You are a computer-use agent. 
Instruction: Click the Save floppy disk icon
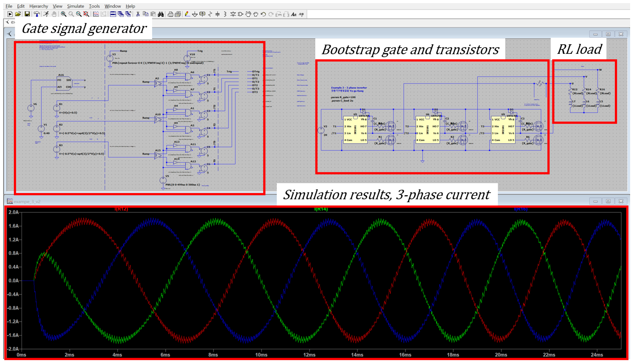pyautogui.click(x=27, y=14)
